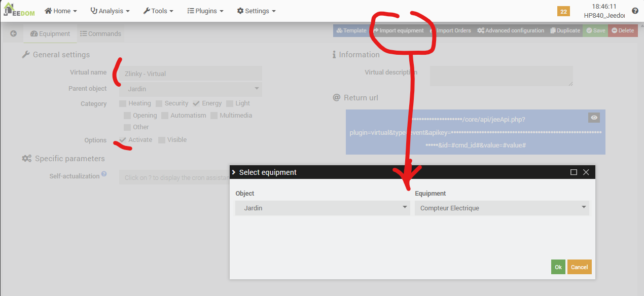Click the help question mark icon
644x296 pixels.
(635, 11)
